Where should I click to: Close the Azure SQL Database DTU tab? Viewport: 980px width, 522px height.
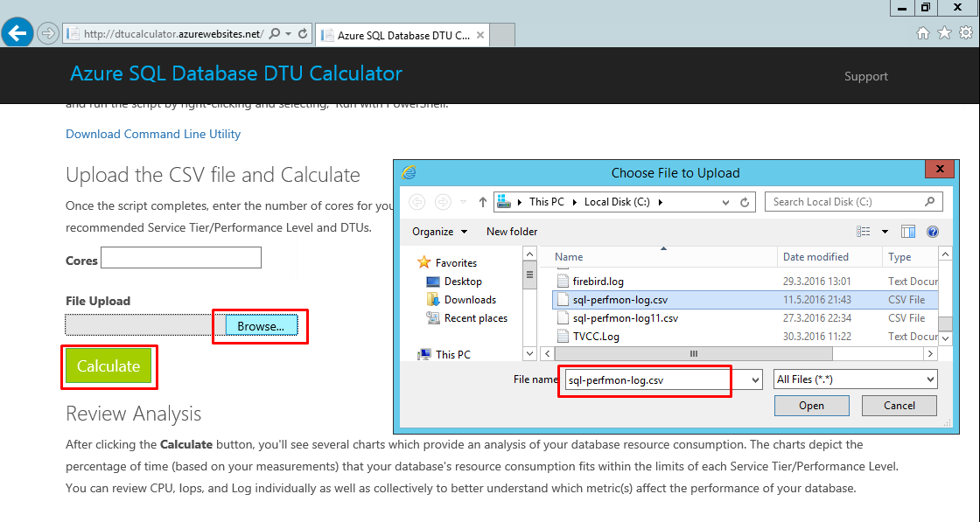pyautogui.click(x=480, y=35)
